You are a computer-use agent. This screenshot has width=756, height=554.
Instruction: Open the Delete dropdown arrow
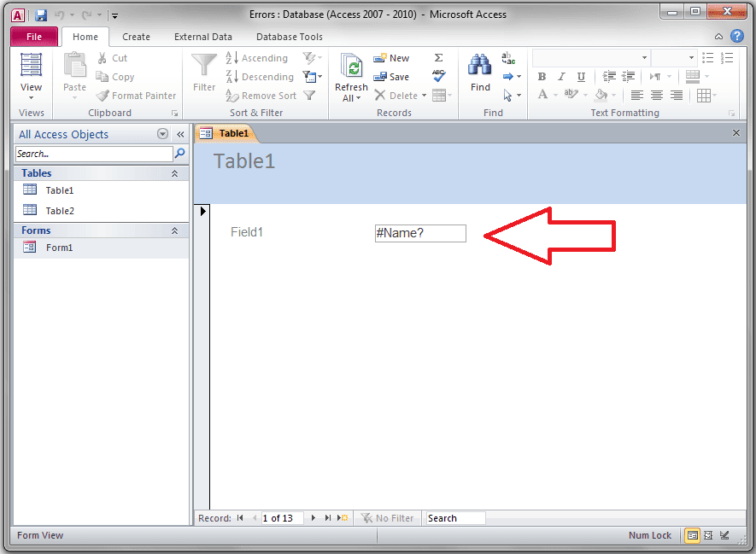tap(424, 96)
